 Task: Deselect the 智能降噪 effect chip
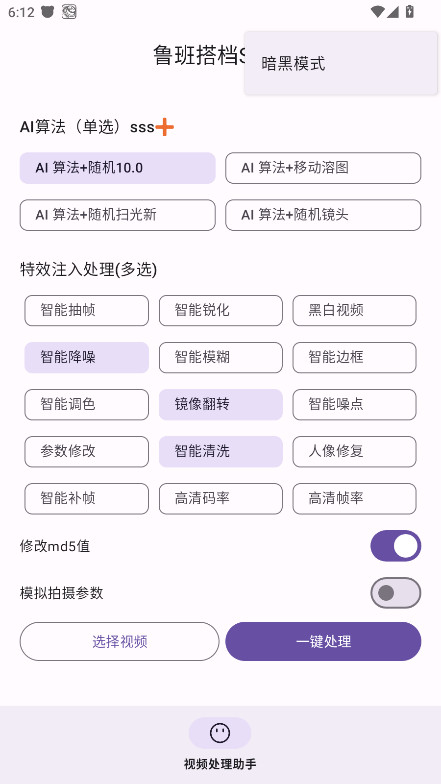pos(86,358)
